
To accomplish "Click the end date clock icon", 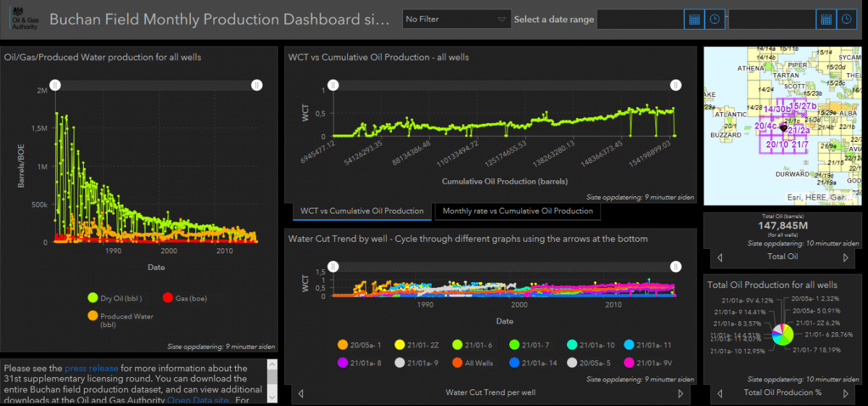I will pos(847,20).
